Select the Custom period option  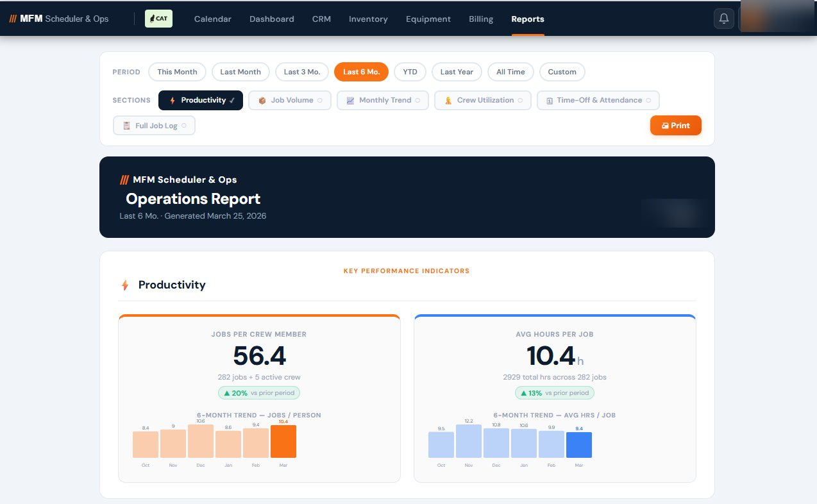(x=562, y=72)
